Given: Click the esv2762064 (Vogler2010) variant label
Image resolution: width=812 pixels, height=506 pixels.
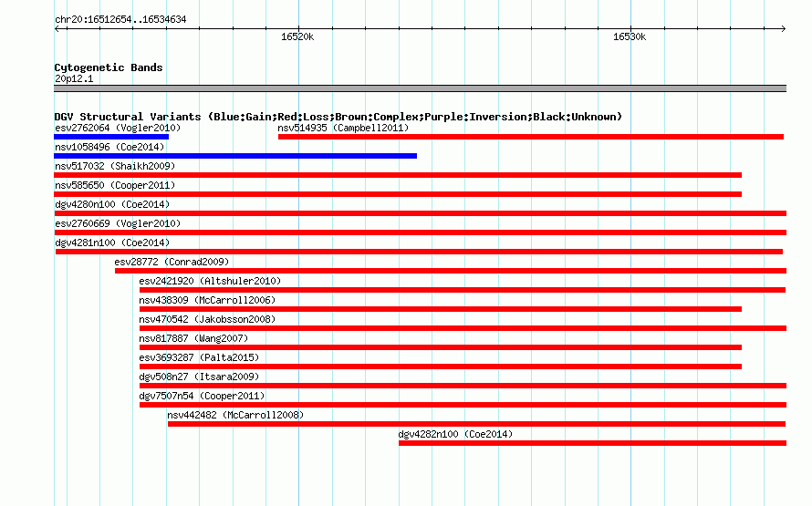Looking at the screenshot, I should pyautogui.click(x=118, y=128).
